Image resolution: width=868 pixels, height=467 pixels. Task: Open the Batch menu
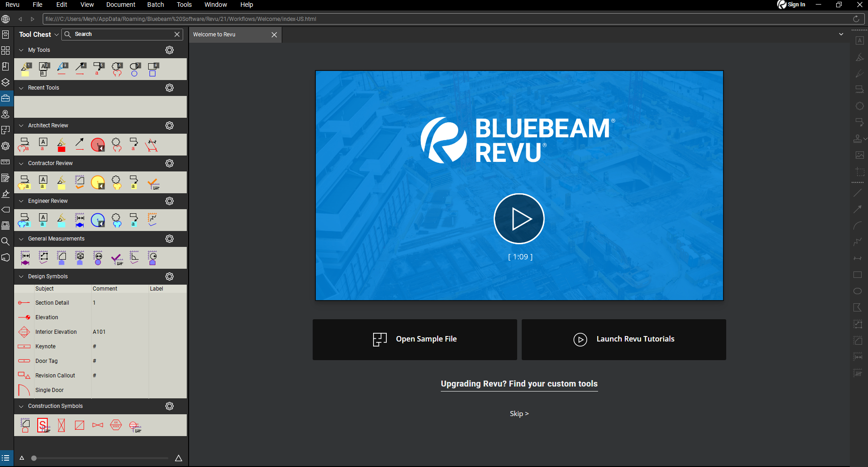[155, 5]
